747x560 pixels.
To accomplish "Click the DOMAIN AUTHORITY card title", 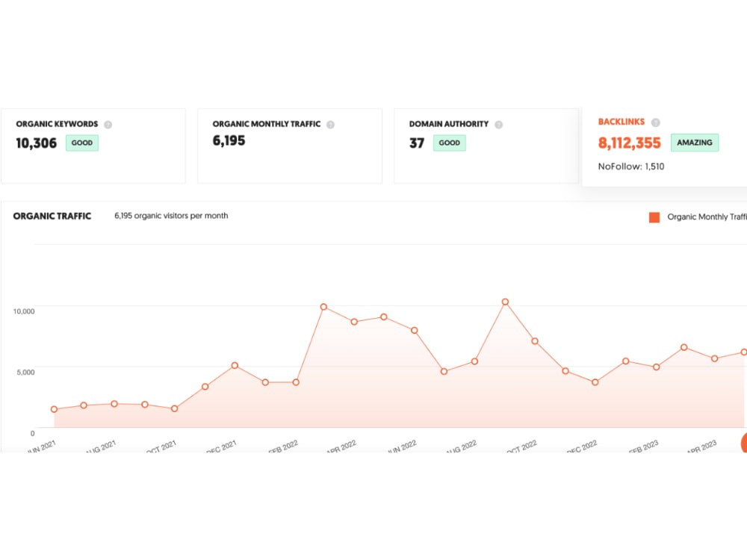I will tap(449, 124).
